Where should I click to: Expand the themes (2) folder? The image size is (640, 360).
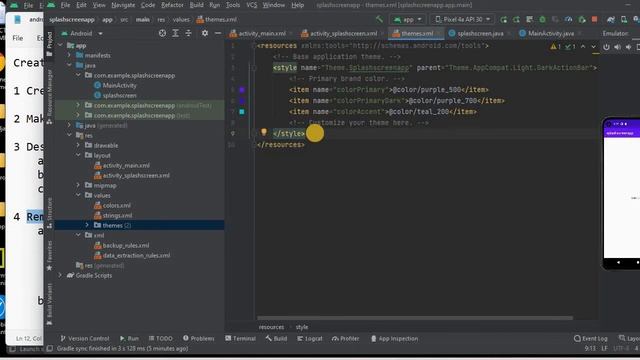click(87, 225)
